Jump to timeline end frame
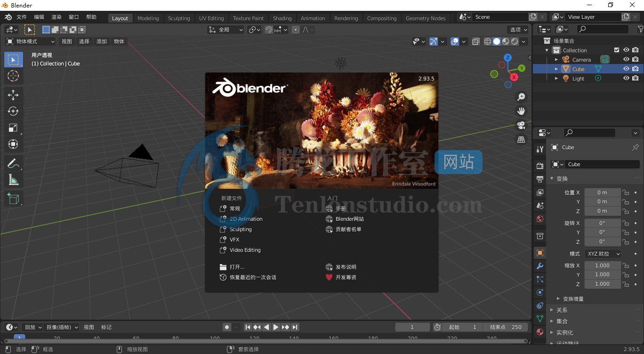 [x=295, y=327]
